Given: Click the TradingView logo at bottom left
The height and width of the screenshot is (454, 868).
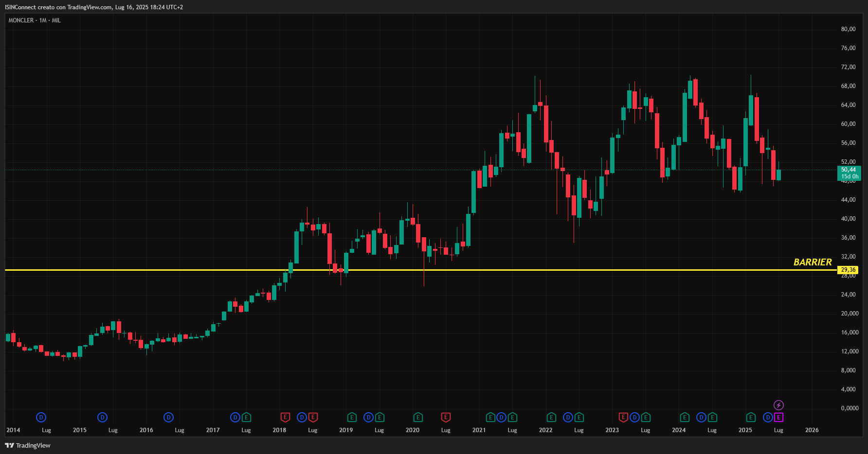Looking at the screenshot, I should click(x=28, y=445).
